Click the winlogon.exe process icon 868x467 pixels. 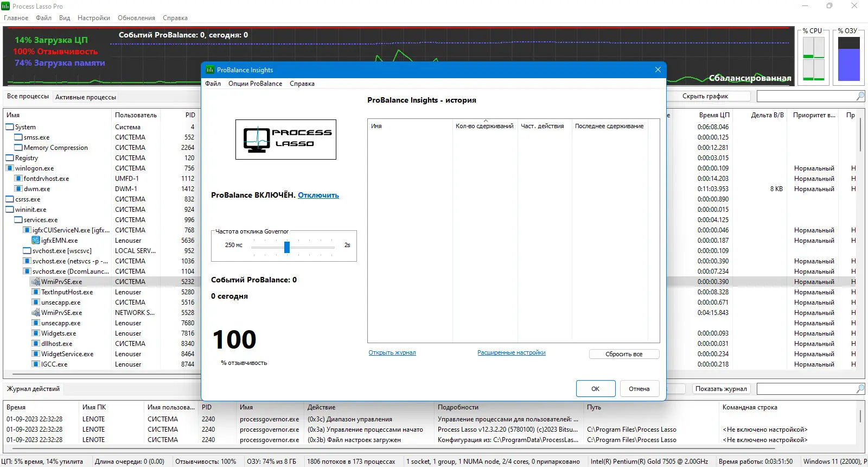click(x=10, y=168)
